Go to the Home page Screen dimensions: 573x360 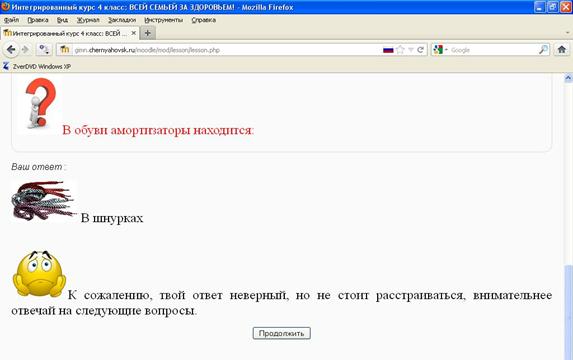pos(562,49)
